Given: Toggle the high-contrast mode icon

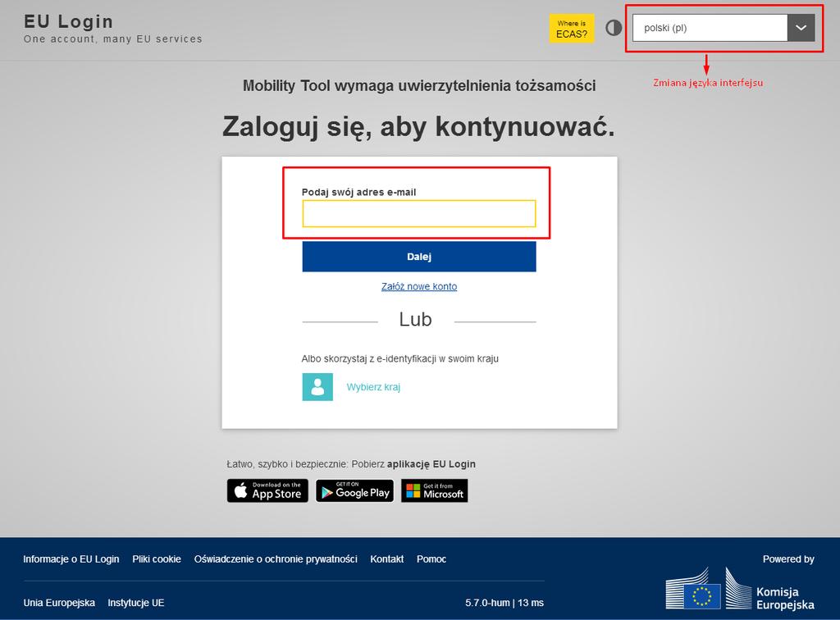Looking at the screenshot, I should (x=614, y=28).
